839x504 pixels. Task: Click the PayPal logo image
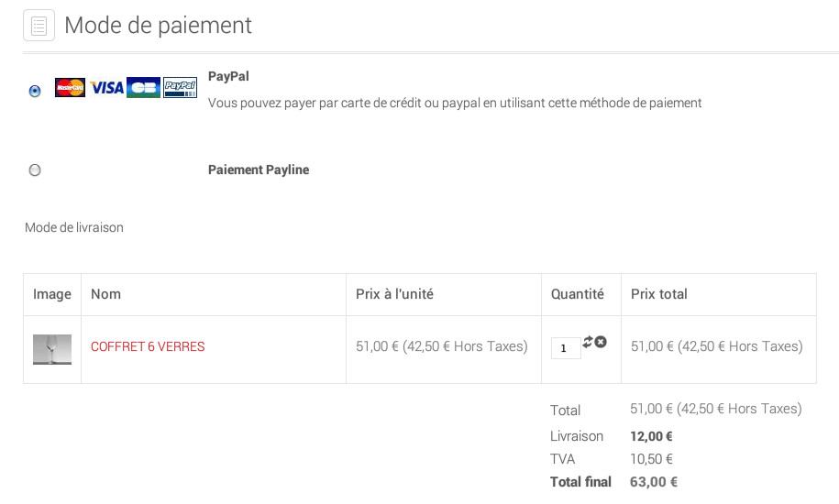181,87
